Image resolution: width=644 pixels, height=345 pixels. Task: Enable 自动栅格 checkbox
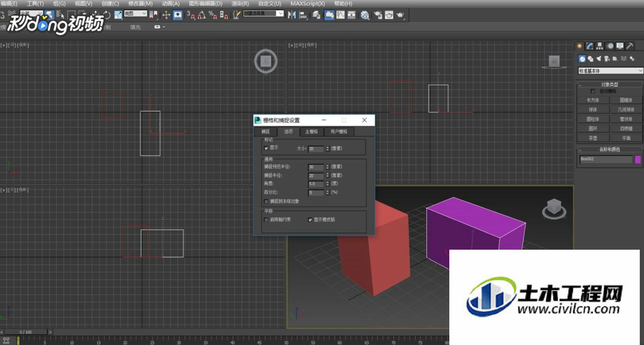(593, 91)
